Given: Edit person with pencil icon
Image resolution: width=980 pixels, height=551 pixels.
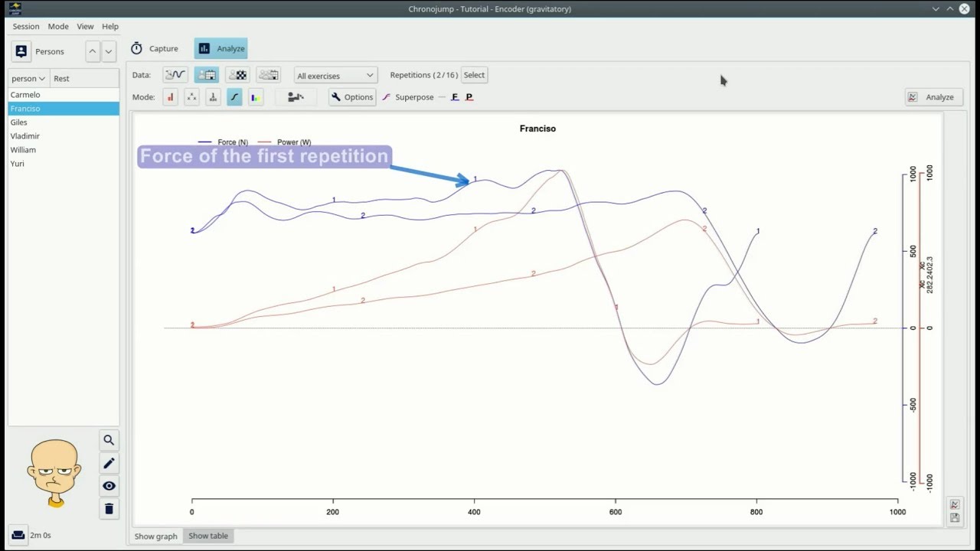Looking at the screenshot, I should tap(109, 463).
